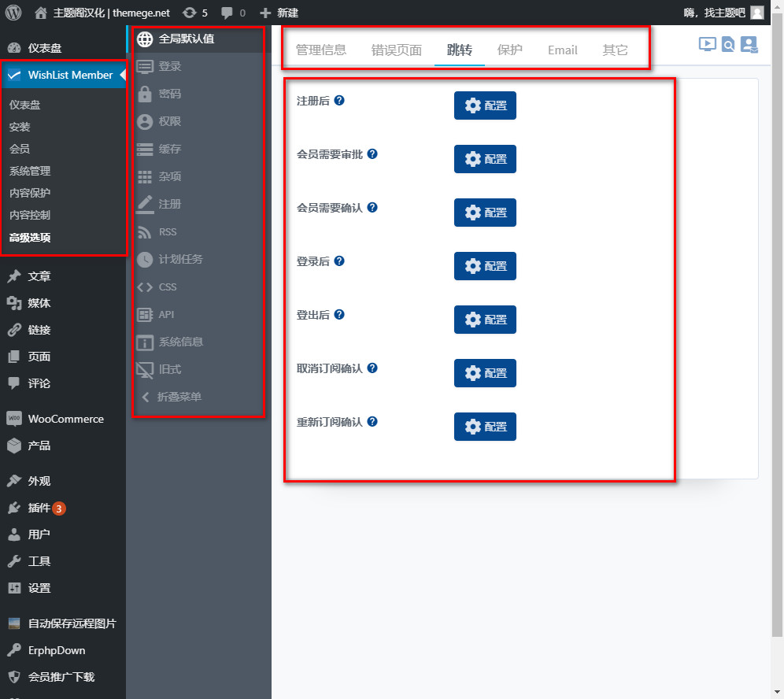Configure the 重新订阅确认 redirect

tap(485, 427)
